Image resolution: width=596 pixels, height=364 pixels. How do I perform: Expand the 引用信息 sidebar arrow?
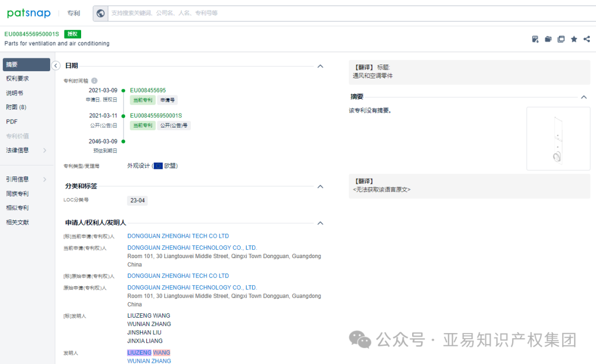[x=45, y=179]
